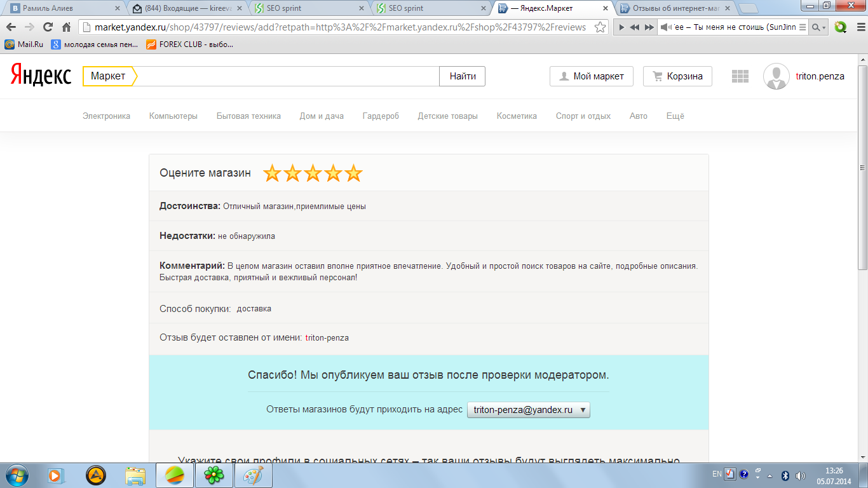The image size is (868, 488).
Task: Show hidden system tray icons
Action: coord(770,475)
